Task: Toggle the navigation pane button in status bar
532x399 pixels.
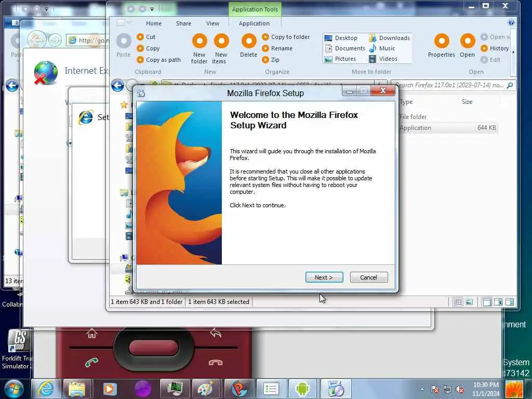Action: tap(487, 302)
